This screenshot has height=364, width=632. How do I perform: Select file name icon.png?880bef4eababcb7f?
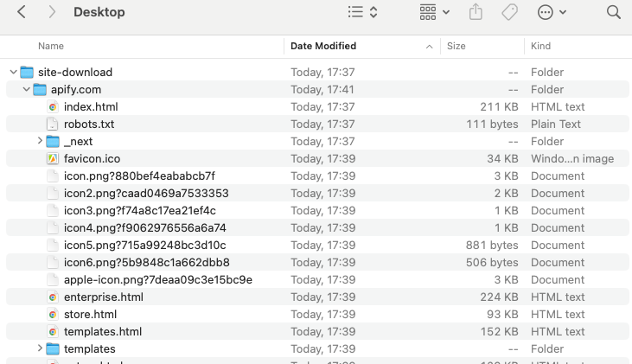pos(139,176)
